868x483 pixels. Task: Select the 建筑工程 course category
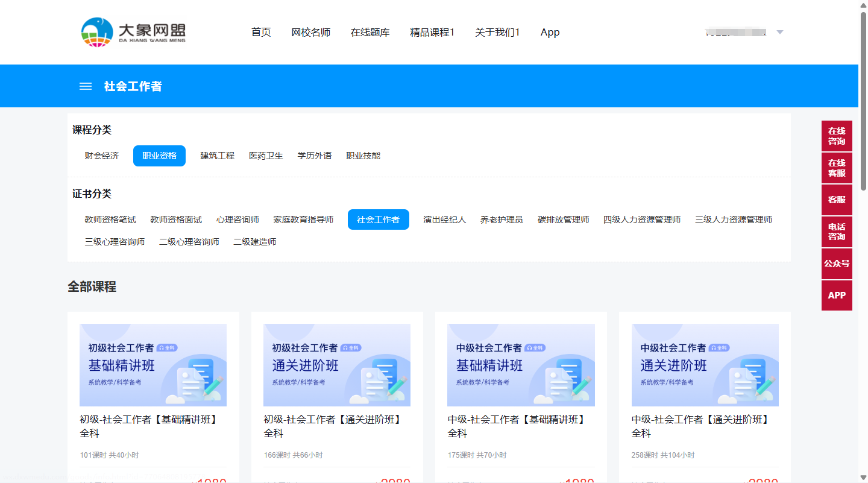point(217,156)
